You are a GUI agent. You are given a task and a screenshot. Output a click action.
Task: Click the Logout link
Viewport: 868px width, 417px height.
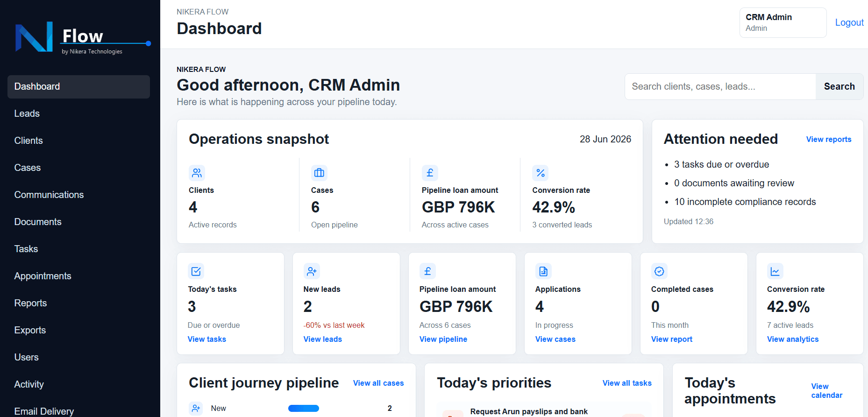click(x=849, y=22)
